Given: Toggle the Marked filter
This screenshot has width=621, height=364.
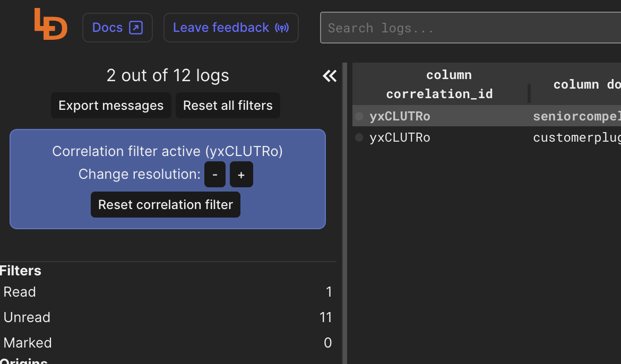Looking at the screenshot, I should coord(168,343).
